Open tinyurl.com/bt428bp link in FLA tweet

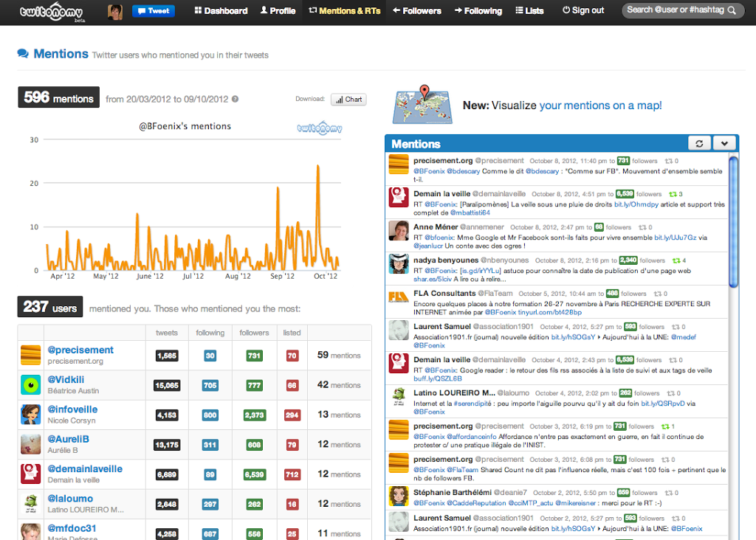click(x=549, y=312)
